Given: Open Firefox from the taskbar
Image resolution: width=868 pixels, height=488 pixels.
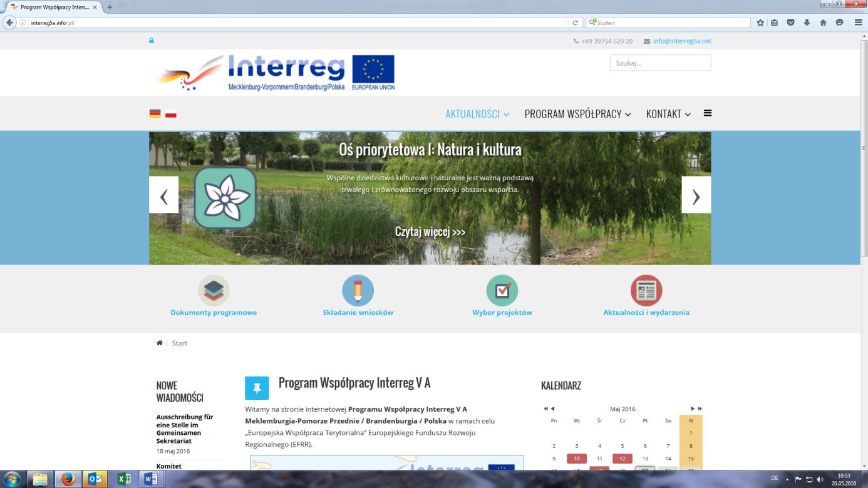Looking at the screenshot, I should click(68, 479).
